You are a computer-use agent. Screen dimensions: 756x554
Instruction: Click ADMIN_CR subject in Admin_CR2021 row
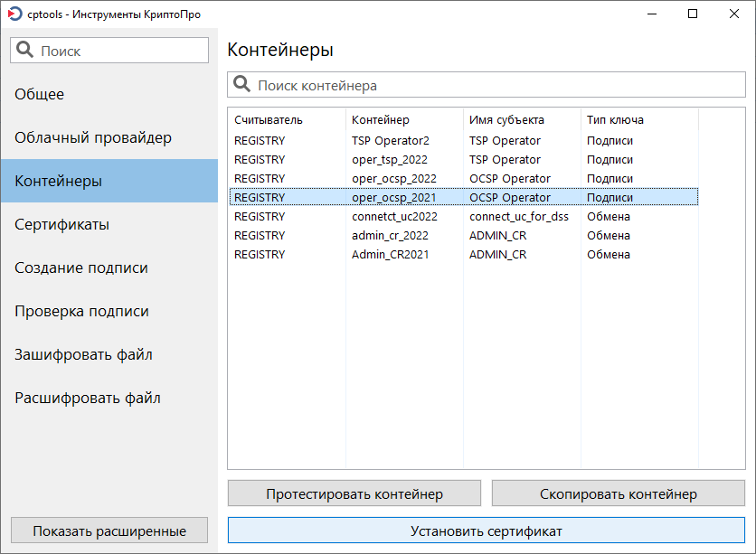point(498,254)
